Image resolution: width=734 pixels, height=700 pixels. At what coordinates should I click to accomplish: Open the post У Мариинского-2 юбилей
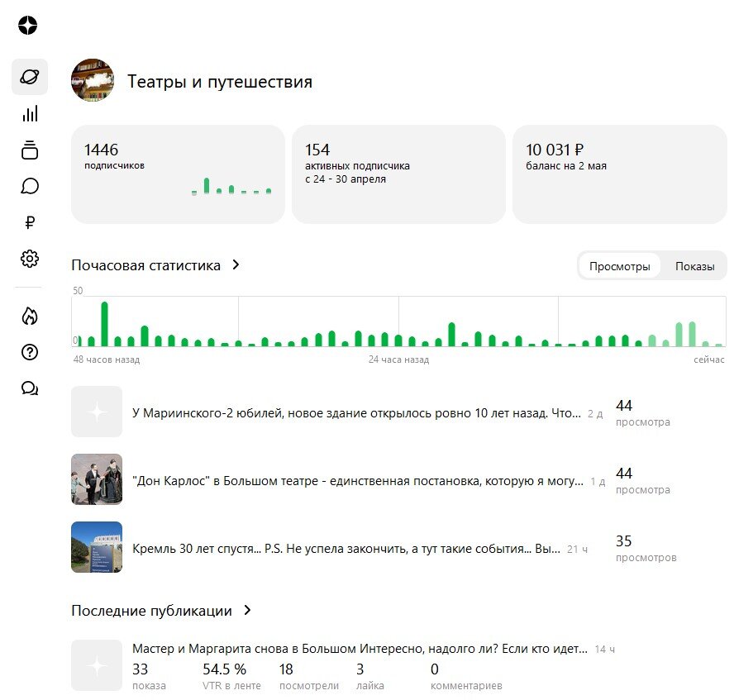coord(356,413)
